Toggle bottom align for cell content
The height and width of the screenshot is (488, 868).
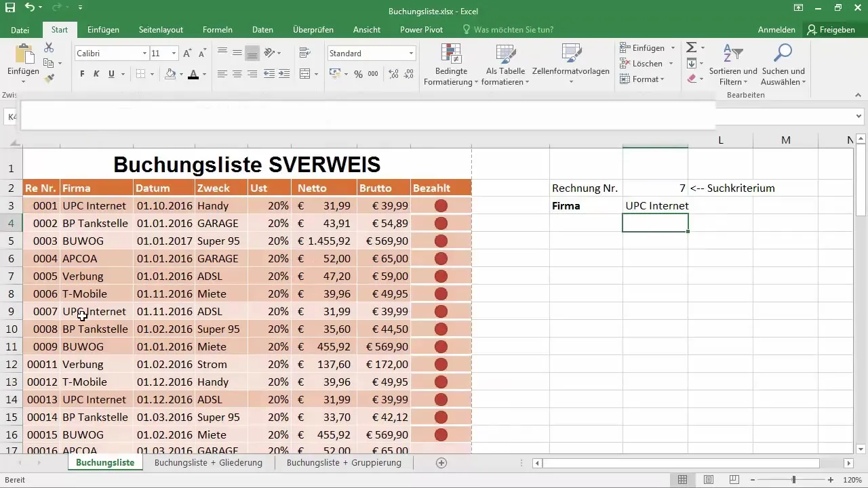pyautogui.click(x=252, y=53)
